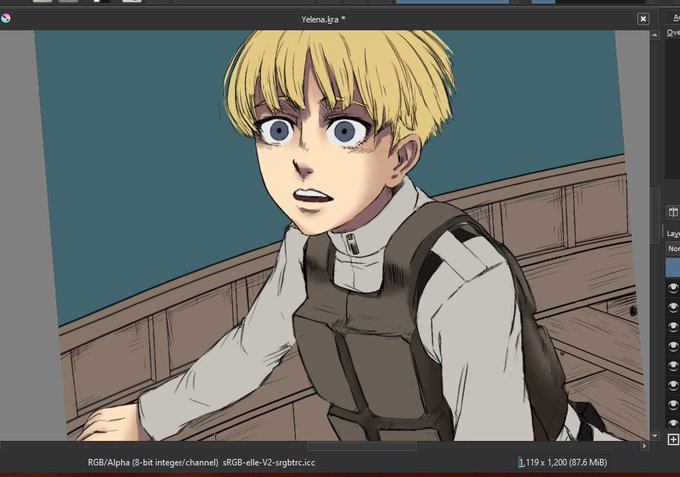Click the horizontal scrollbar right arrow
This screenshot has height=477, width=680.
[644, 446]
